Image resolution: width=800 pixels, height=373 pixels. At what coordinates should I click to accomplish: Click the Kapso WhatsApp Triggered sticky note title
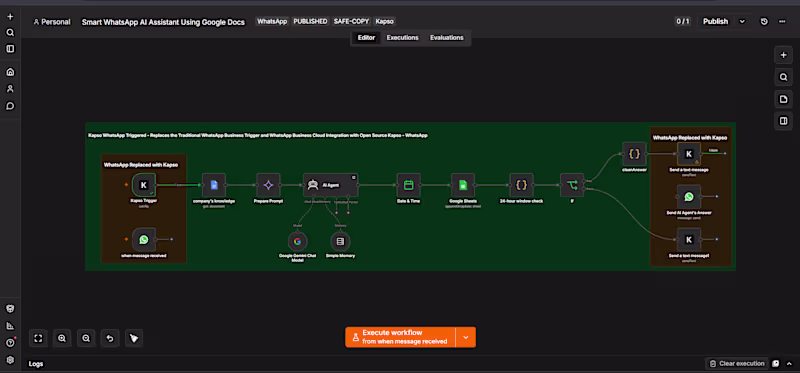(x=258, y=136)
